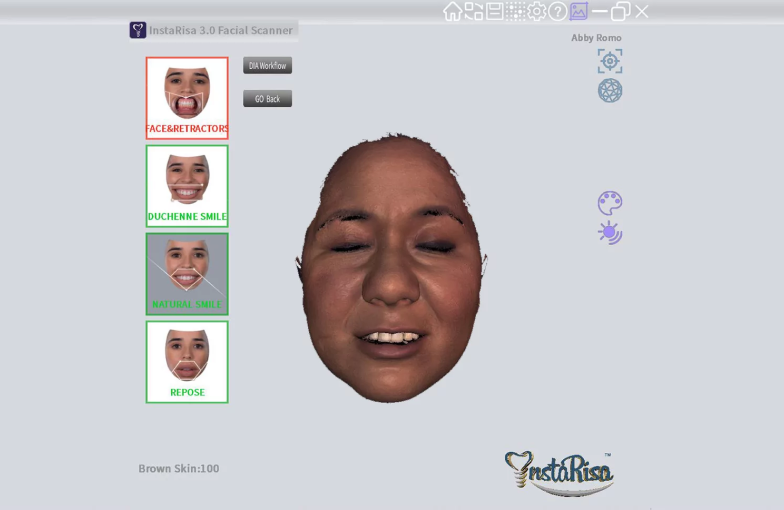Toggle the purple image/screenshot icon

(578, 12)
